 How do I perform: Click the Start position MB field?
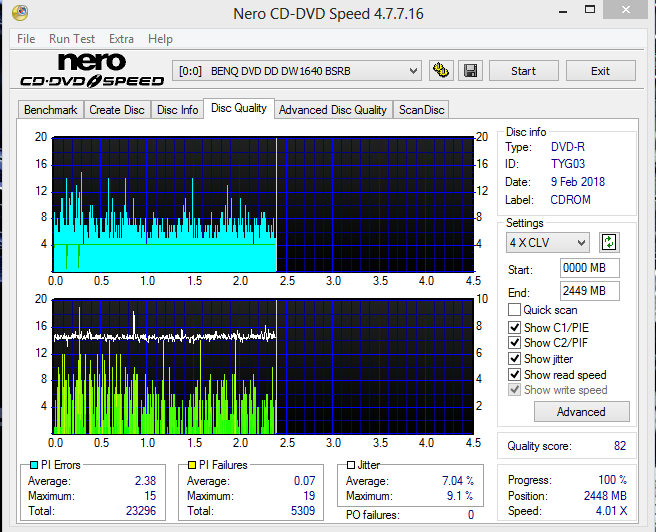589,268
